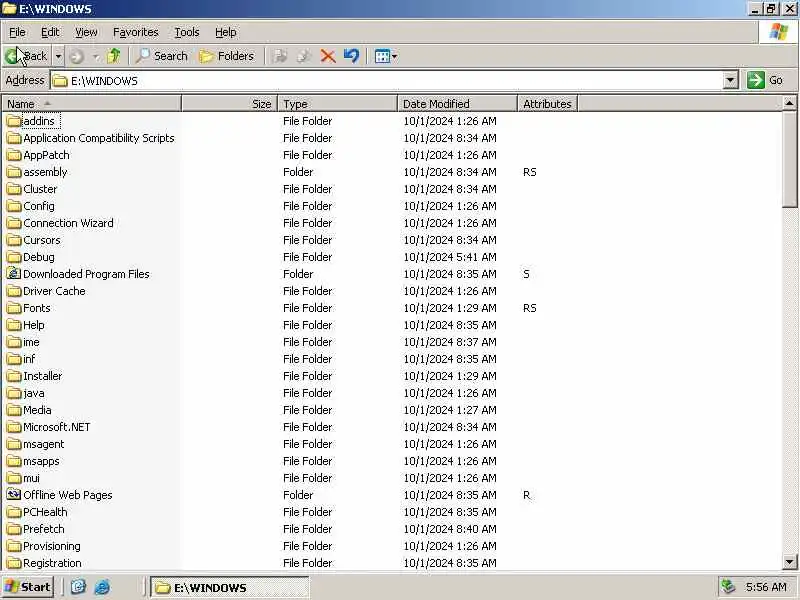Viewport: 800px width, 600px height.
Task: Click the scroll up arrow of file list
Action: pyautogui.click(x=789, y=104)
